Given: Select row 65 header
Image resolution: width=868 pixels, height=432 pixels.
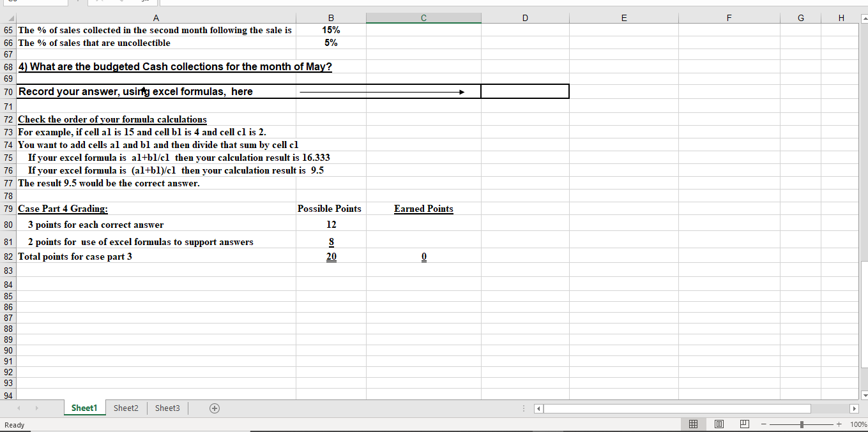Looking at the screenshot, I should click(x=9, y=30).
